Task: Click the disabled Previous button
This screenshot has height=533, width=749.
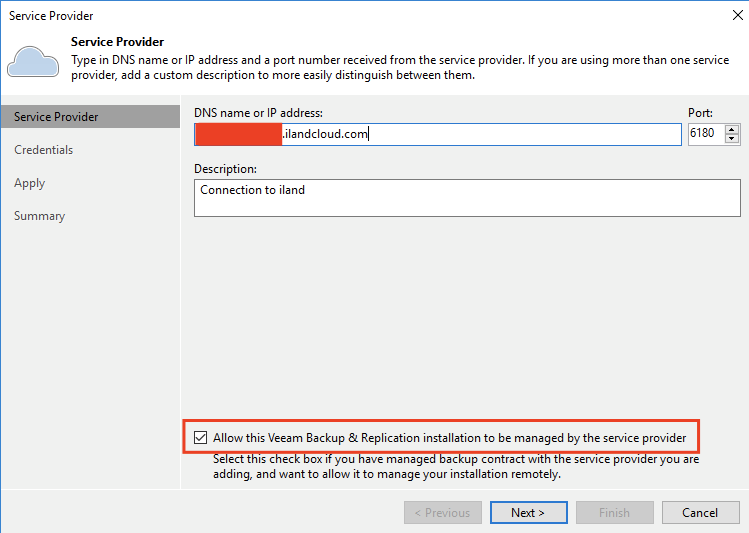Action: point(443,513)
